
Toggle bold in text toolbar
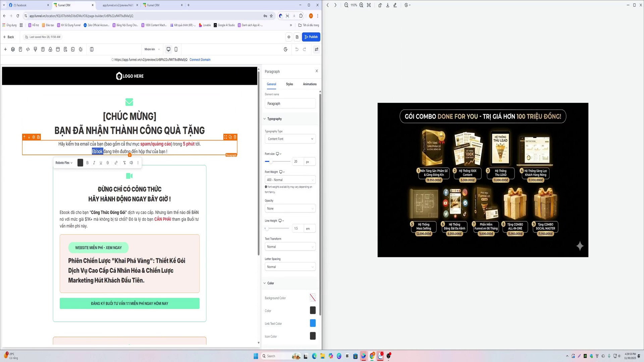tap(88, 163)
